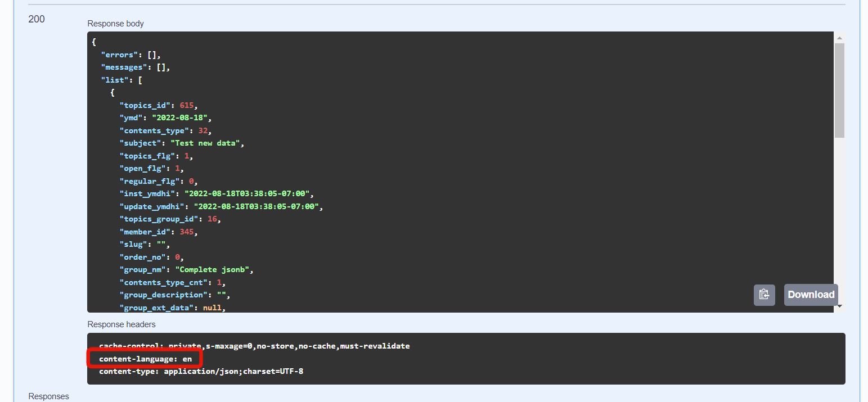Select the update_ymdhi timestamp value
The image size is (868, 402).
(257, 206)
